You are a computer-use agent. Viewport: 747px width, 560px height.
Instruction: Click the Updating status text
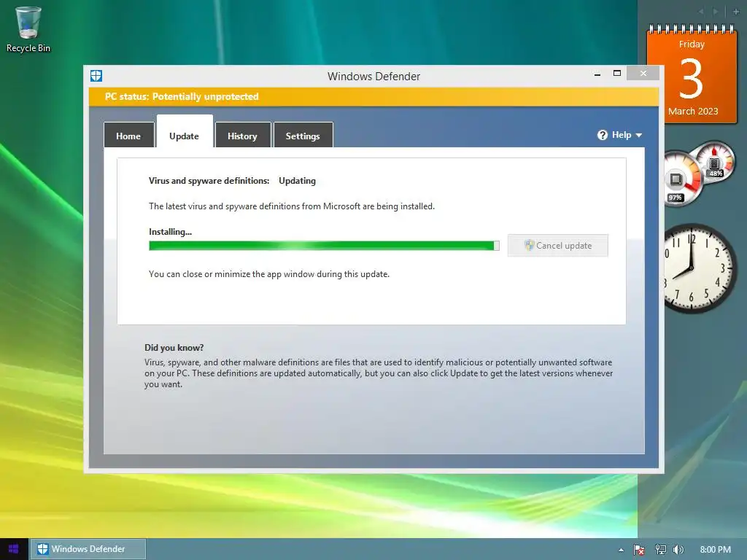pyautogui.click(x=298, y=181)
